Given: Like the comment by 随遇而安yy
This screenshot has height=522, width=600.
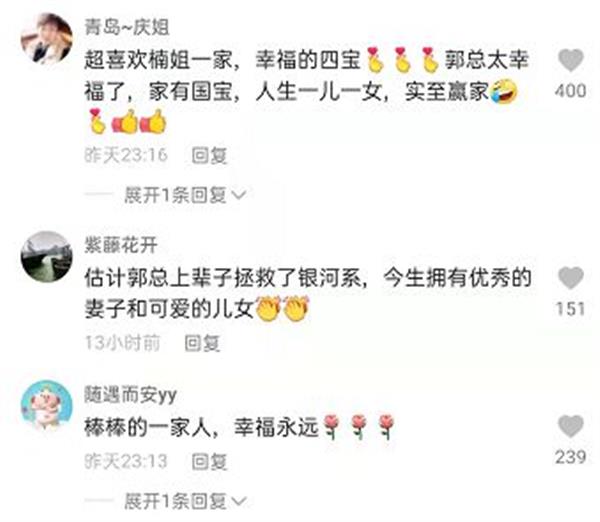Looking at the screenshot, I should [571, 426].
